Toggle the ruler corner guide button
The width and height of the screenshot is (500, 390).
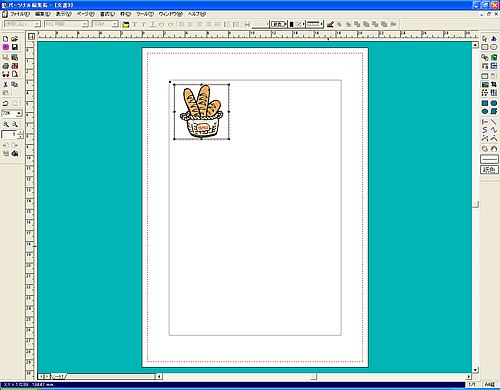pyautogui.click(x=31, y=37)
